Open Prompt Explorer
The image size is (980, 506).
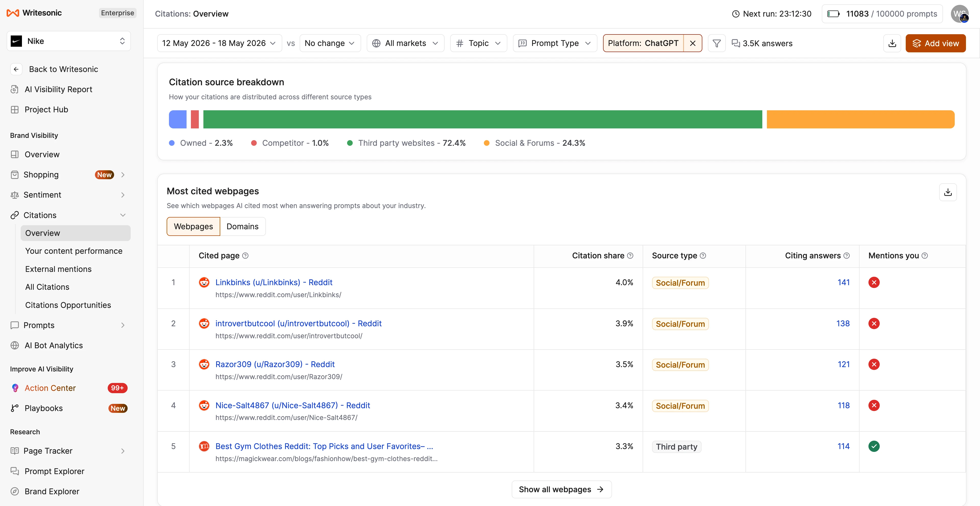pos(54,471)
